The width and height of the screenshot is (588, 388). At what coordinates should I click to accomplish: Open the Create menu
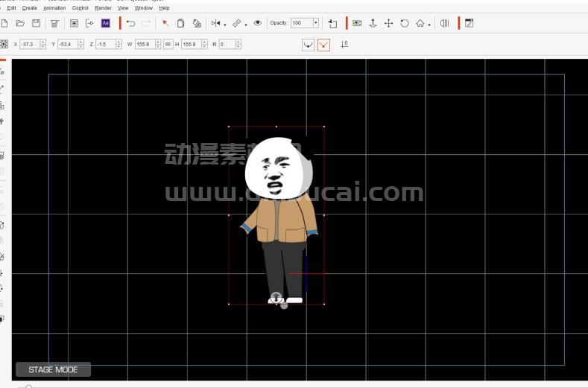click(x=29, y=8)
